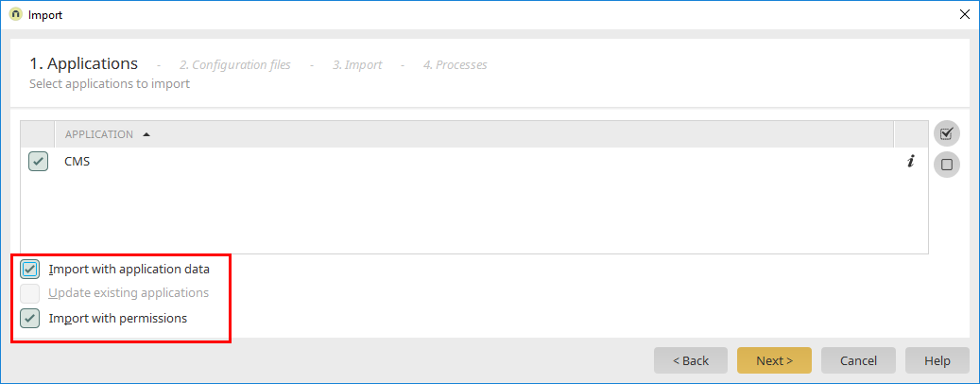Toggle Import with permissions checkbox
This screenshot has height=384, width=980.
(x=29, y=318)
